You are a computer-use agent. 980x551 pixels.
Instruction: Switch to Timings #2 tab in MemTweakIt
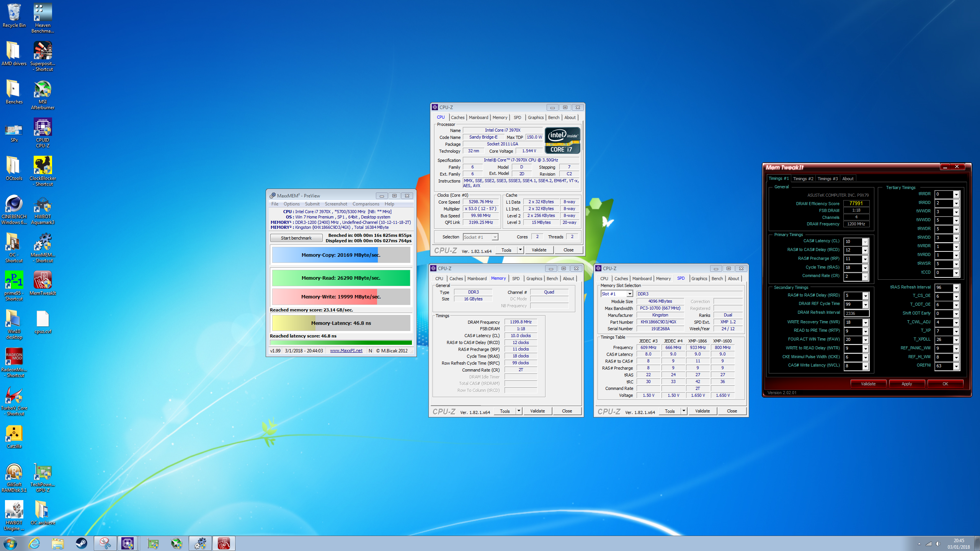(803, 179)
